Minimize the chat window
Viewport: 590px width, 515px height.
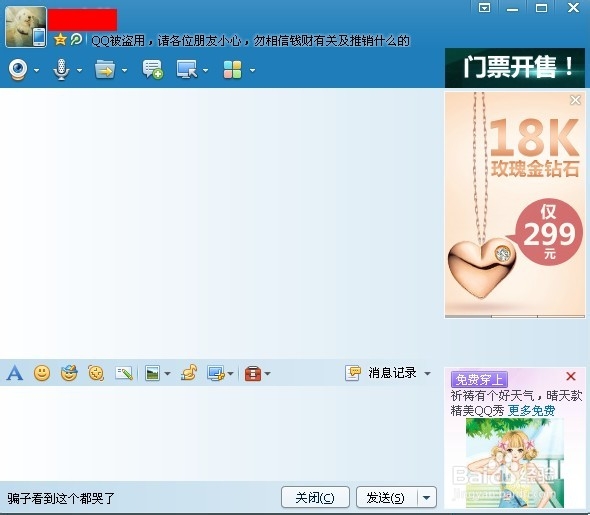click(x=512, y=8)
